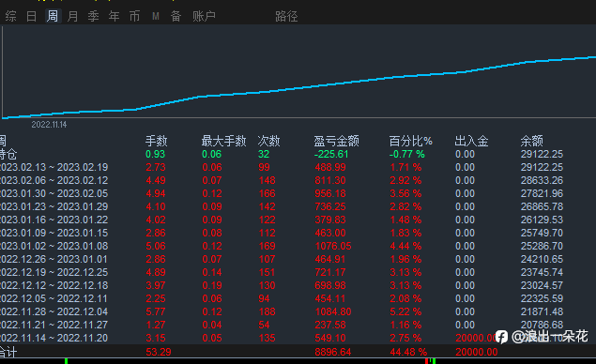
Task: Click profit value 1076.05
Action: [x=333, y=246]
